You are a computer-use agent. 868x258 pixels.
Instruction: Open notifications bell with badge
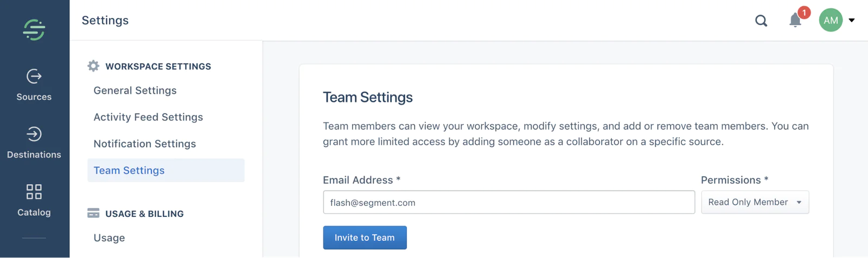click(x=795, y=20)
